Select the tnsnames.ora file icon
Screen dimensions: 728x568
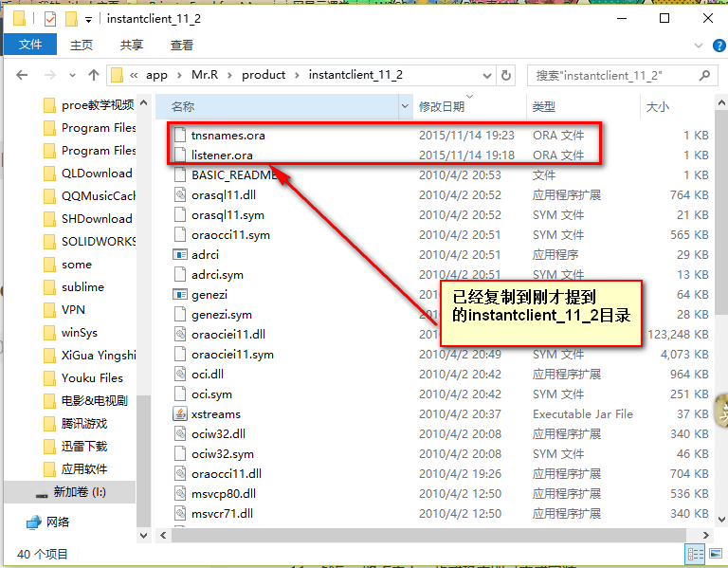(180, 136)
